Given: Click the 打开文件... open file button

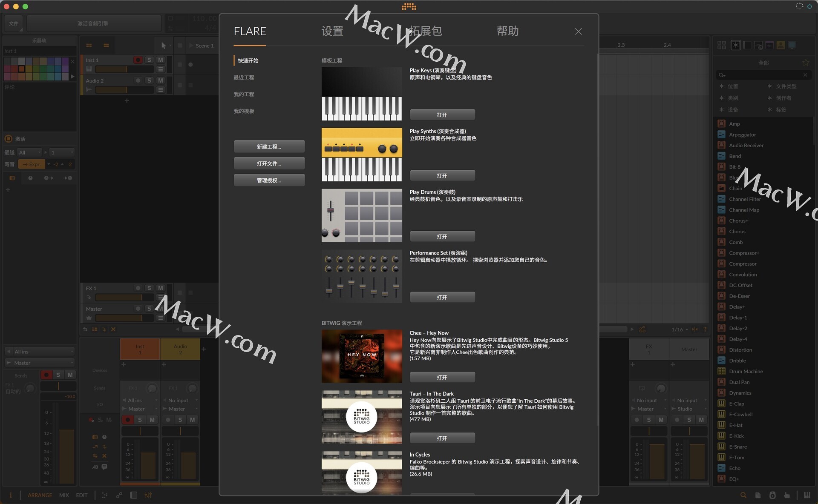Looking at the screenshot, I should coord(269,163).
